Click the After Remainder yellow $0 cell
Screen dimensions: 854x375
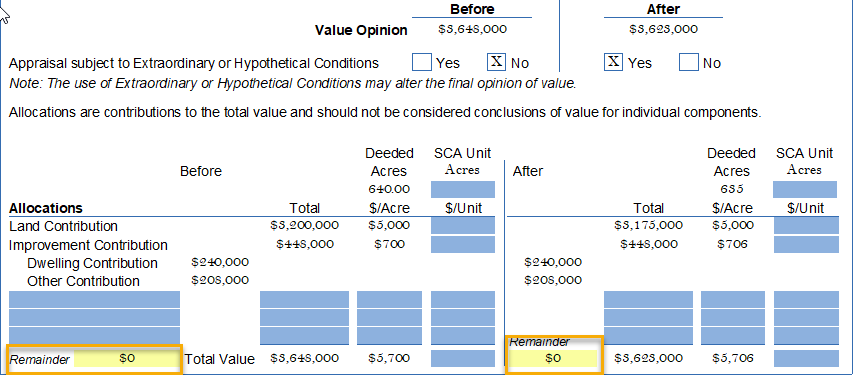point(553,358)
